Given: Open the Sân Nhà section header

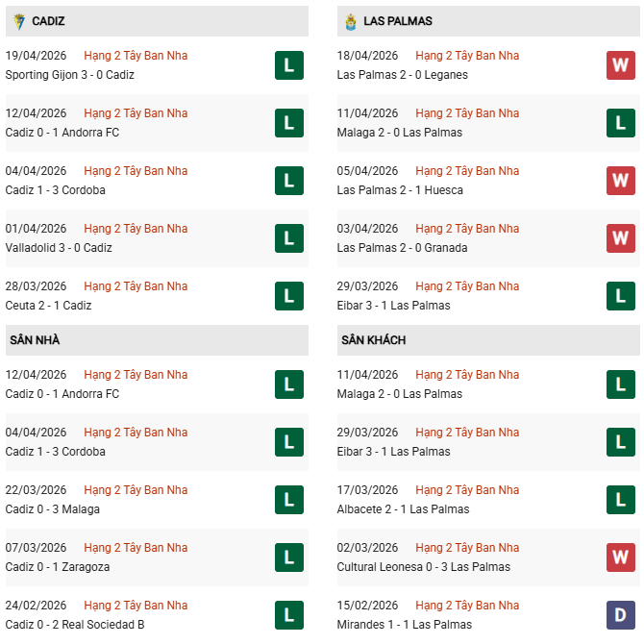Looking at the screenshot, I should click(x=36, y=340).
